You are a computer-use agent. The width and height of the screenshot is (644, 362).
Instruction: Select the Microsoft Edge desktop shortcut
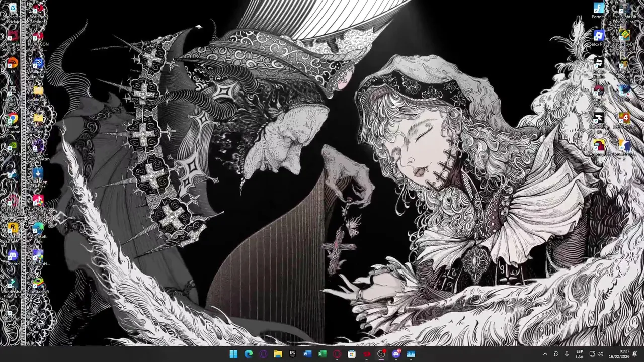(x=38, y=233)
